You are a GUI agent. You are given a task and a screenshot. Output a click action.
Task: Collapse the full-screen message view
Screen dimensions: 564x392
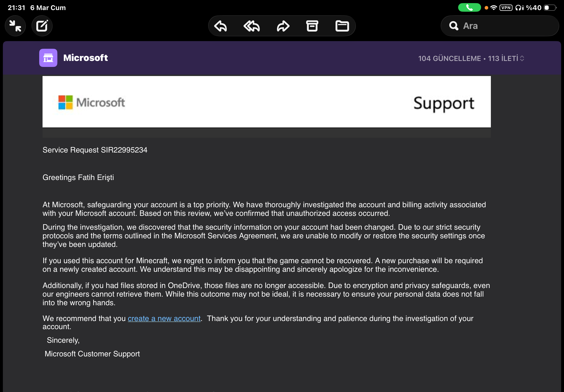tap(15, 26)
